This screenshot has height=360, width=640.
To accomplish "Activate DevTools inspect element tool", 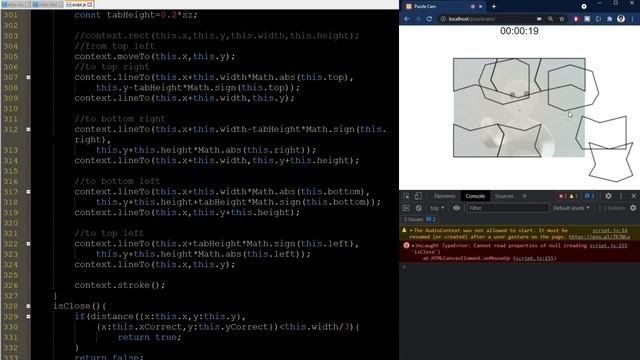I will (x=407, y=196).
